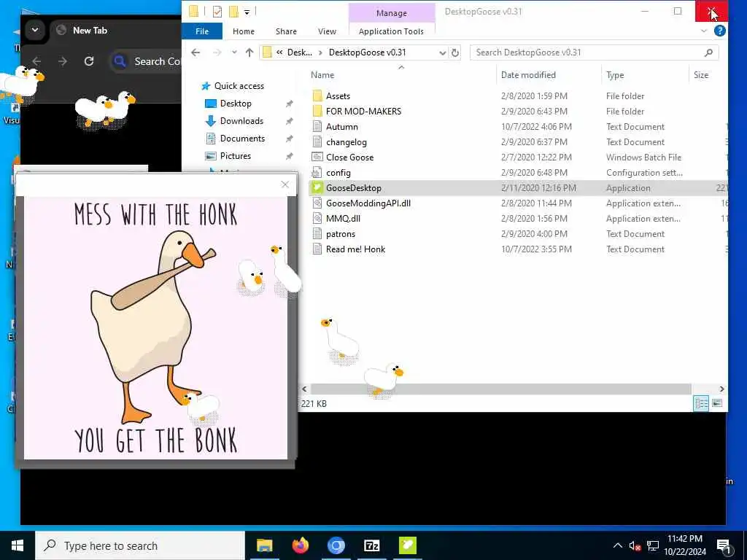Screen dimensions: 747x560
Task: Click the right arrow of horizontal scrollbar
Action: [721, 389]
